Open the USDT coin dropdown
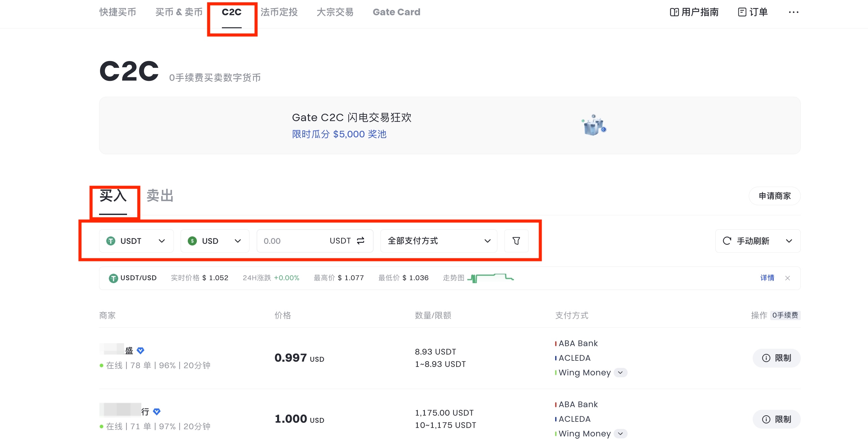Image resolution: width=868 pixels, height=439 pixels. point(136,241)
